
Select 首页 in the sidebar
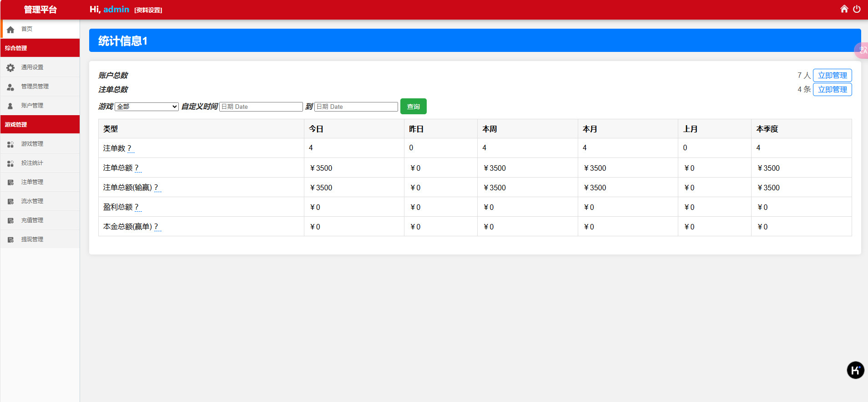[x=27, y=29]
